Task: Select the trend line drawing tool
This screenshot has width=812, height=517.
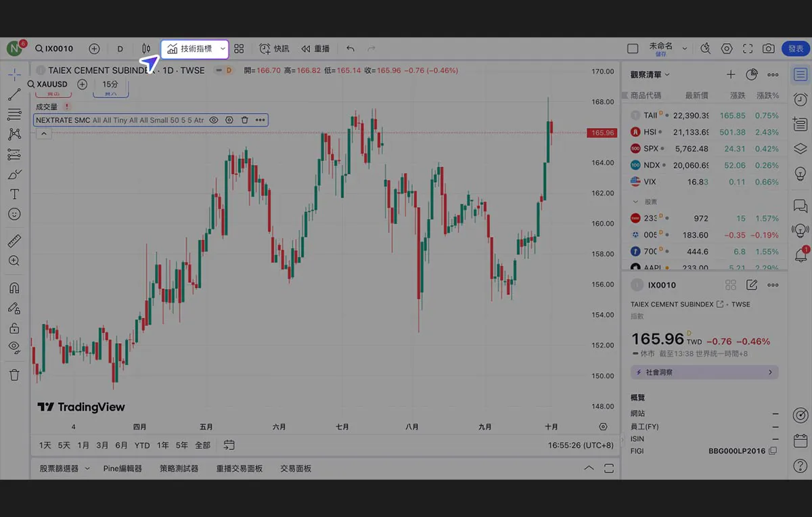Action: (x=14, y=95)
